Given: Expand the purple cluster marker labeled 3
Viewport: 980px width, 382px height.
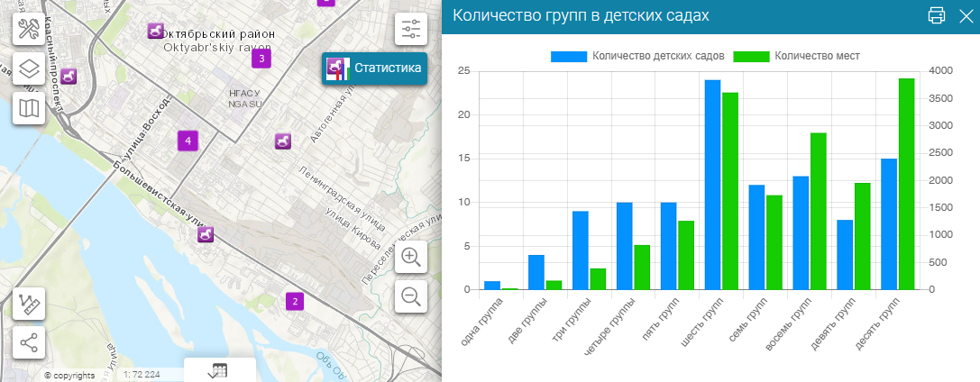Looking at the screenshot, I should (x=261, y=59).
